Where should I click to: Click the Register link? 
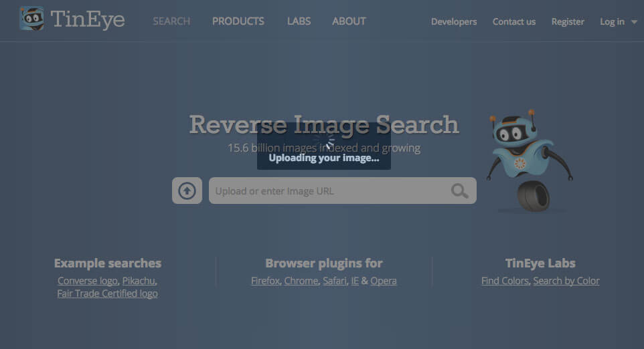click(568, 22)
